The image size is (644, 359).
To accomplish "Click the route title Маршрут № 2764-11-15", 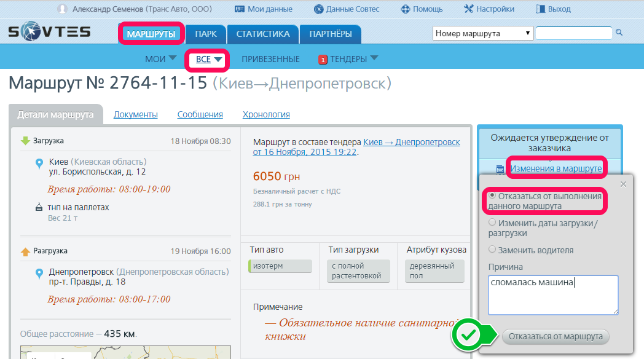I will (108, 83).
